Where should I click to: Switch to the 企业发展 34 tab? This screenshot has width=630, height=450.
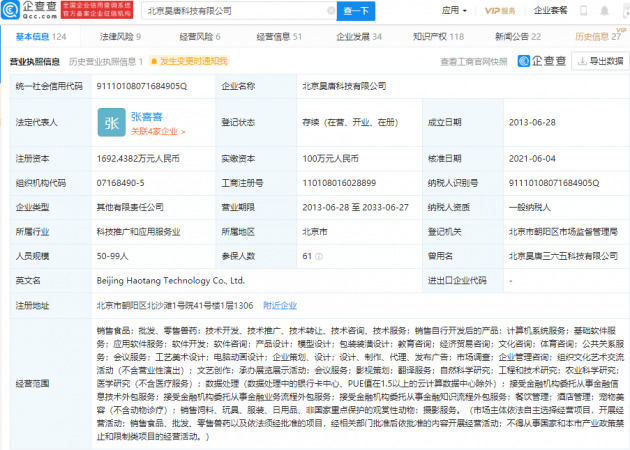(x=359, y=37)
